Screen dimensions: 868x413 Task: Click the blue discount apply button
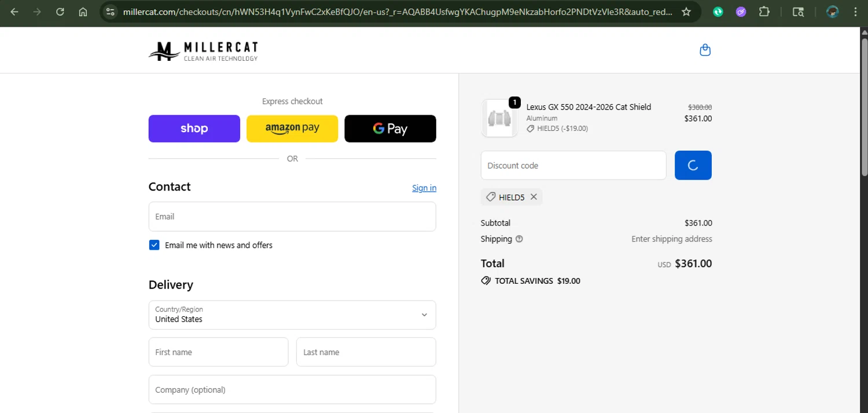click(x=693, y=165)
